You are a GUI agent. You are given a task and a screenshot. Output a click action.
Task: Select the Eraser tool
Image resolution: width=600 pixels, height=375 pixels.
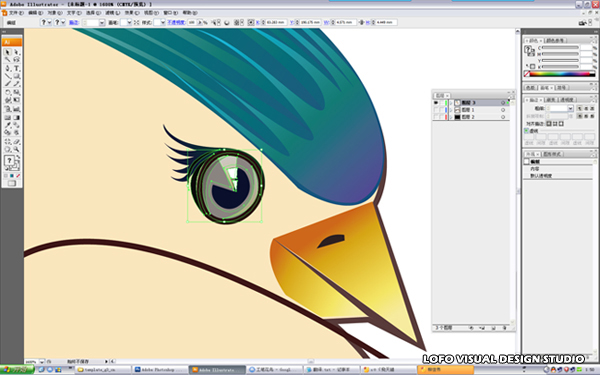click(16, 142)
